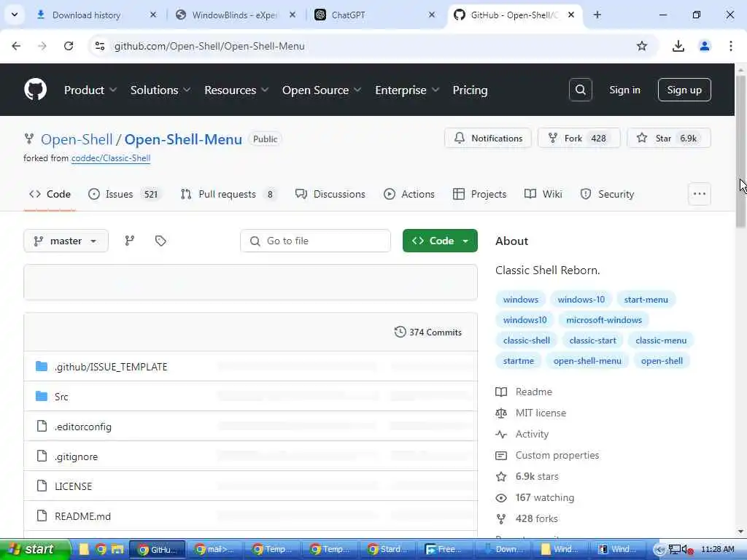Open the branches icon next to master

(130, 241)
